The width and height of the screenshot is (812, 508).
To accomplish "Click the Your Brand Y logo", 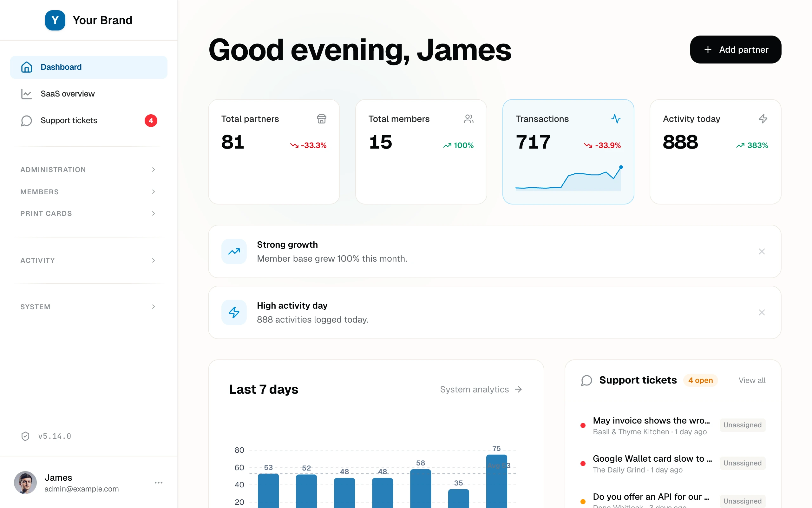I will coord(55,20).
